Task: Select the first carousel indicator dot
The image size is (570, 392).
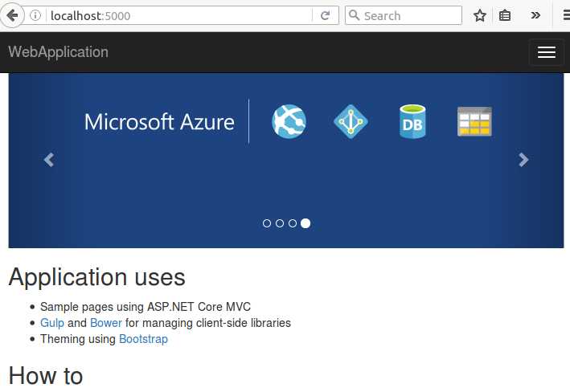Action: 267,223
